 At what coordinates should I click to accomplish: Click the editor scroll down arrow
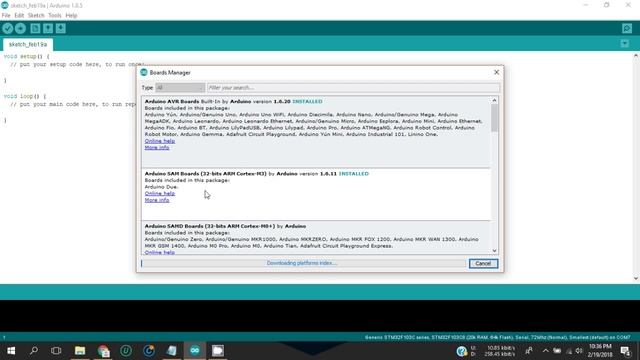point(636,278)
